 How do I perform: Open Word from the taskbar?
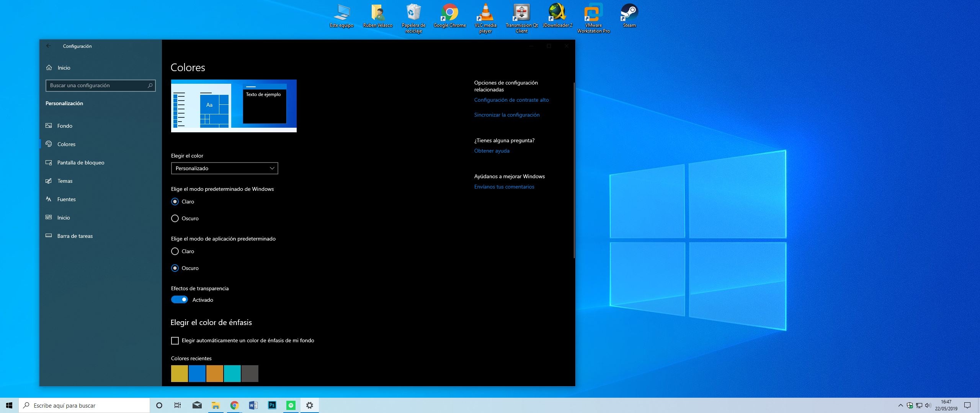click(x=253, y=405)
